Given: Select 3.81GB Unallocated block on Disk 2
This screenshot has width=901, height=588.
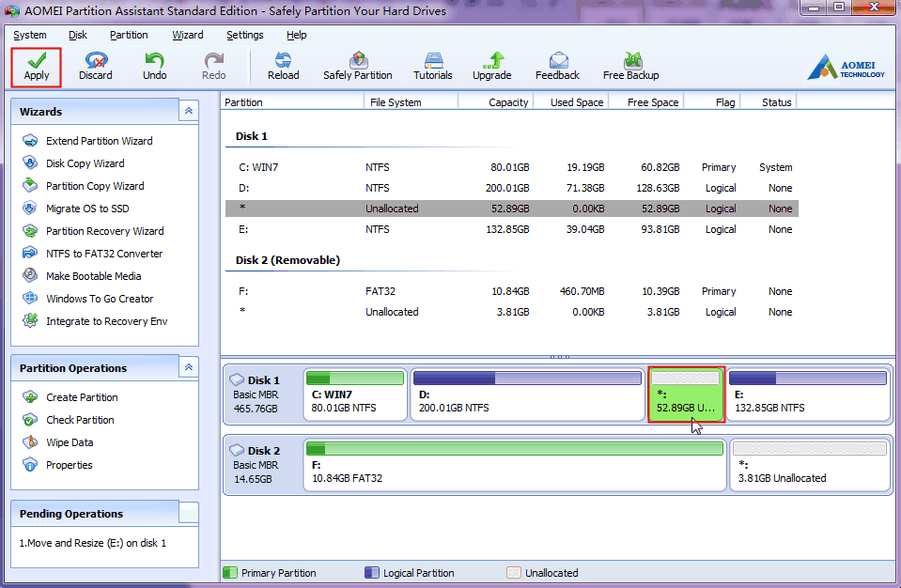Looking at the screenshot, I should (810, 466).
